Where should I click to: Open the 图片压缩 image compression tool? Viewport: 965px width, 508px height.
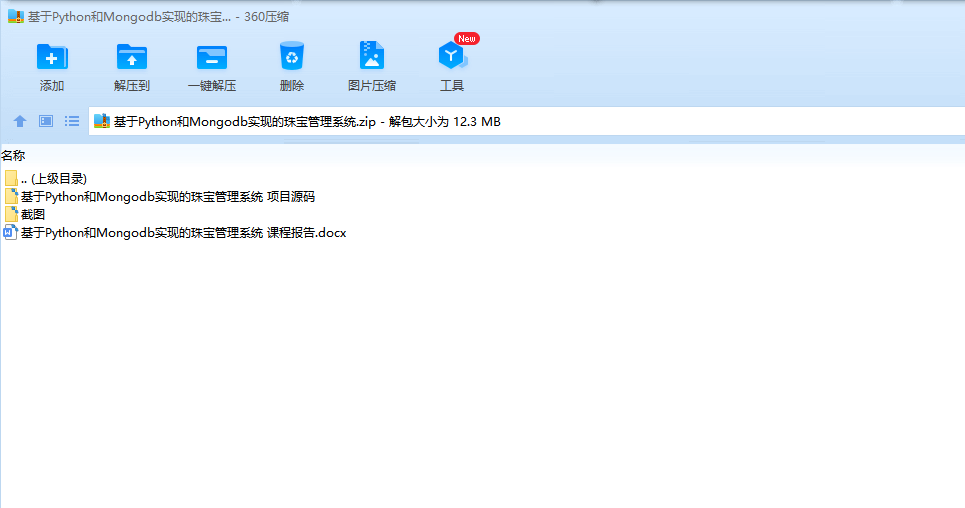[x=372, y=55]
